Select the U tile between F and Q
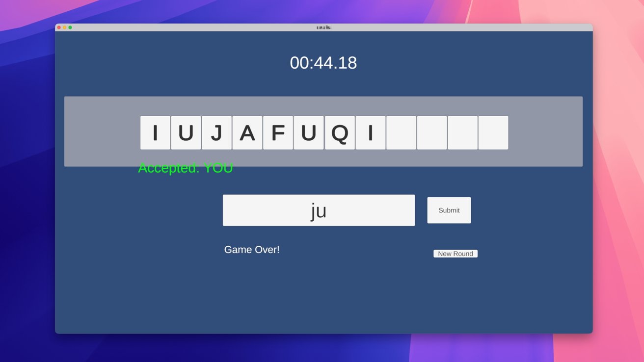The height and width of the screenshot is (362, 644). pos(309,133)
